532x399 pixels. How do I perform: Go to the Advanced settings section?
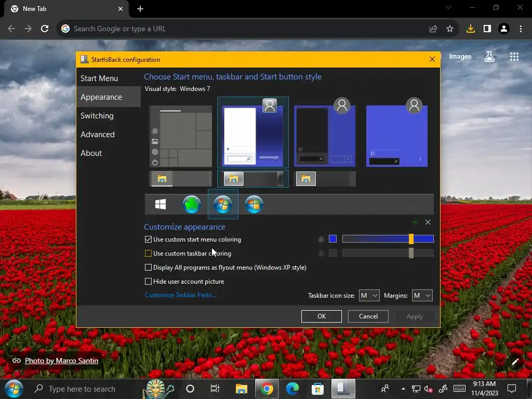click(x=98, y=135)
